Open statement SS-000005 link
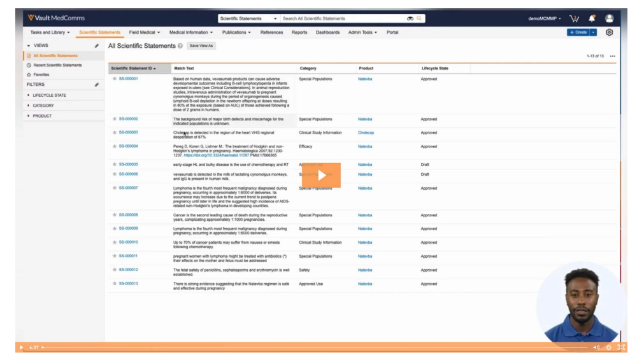 click(x=129, y=164)
